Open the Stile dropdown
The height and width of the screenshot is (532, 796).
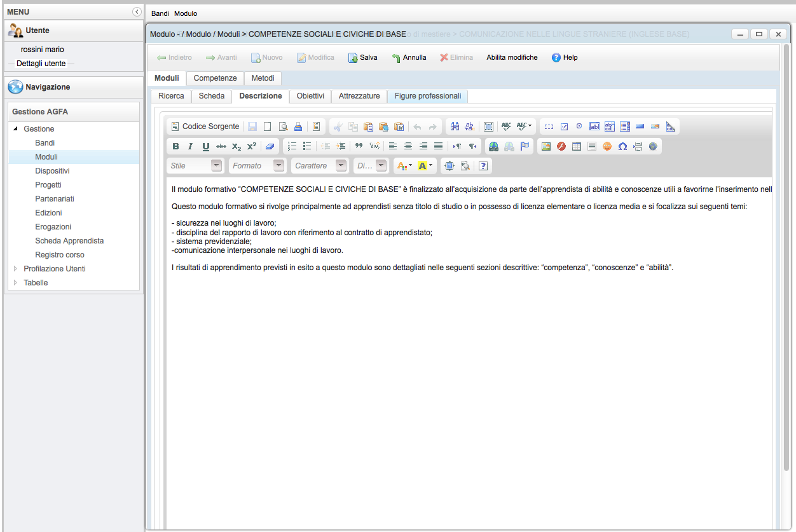217,166
